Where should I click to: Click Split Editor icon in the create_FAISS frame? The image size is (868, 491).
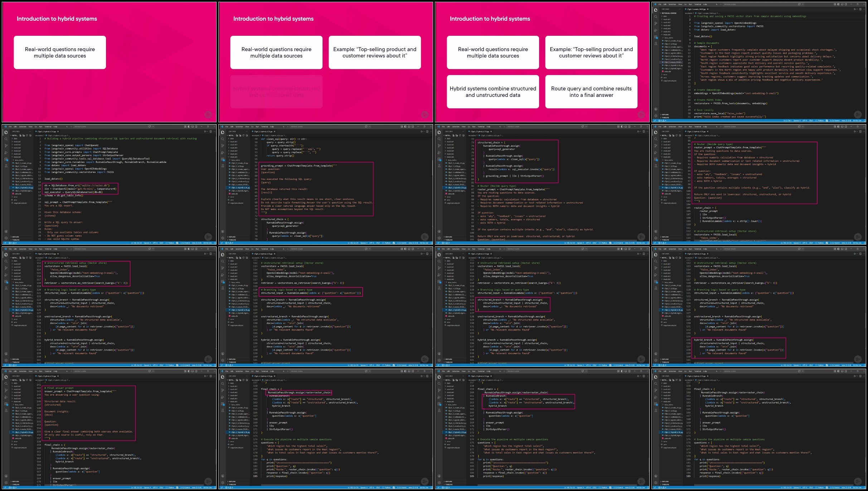(860, 9)
